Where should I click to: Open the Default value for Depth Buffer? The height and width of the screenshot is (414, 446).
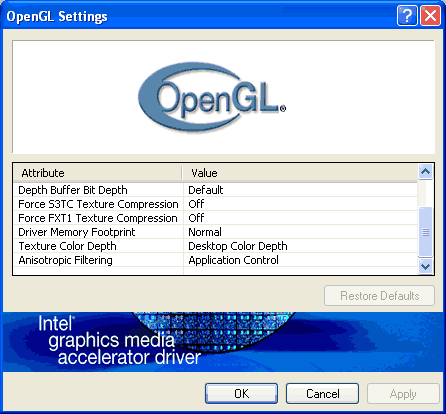[206, 190]
